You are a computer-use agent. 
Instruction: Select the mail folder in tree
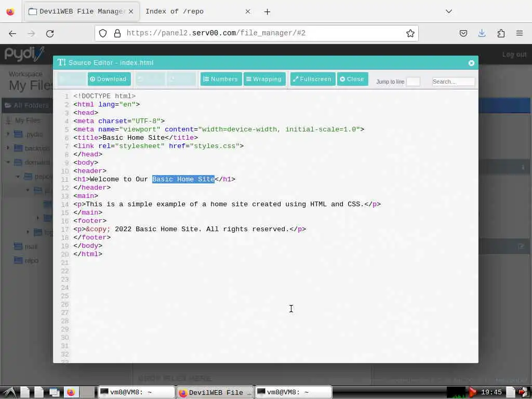tap(31, 247)
